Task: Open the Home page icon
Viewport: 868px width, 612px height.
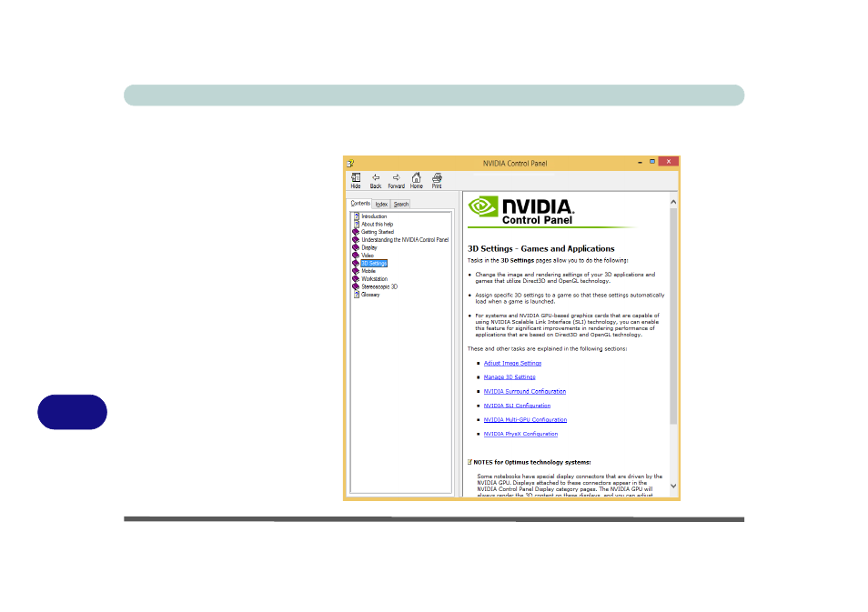Action: [x=416, y=179]
